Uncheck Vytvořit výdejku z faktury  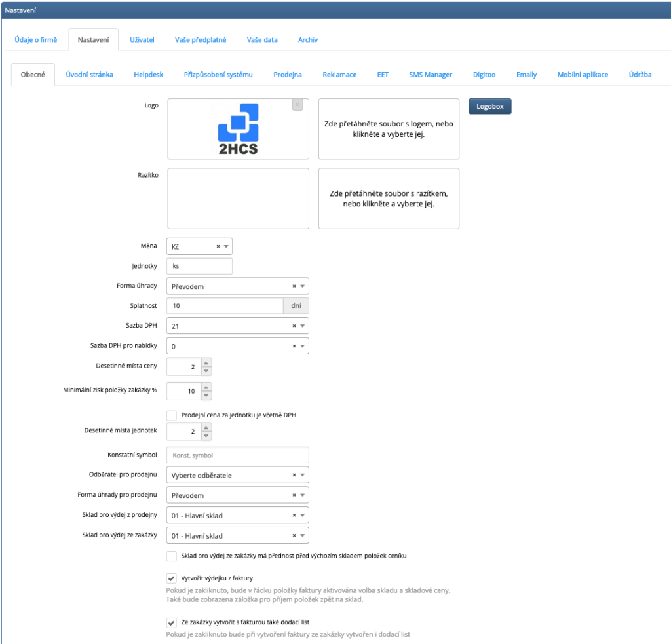point(172,578)
